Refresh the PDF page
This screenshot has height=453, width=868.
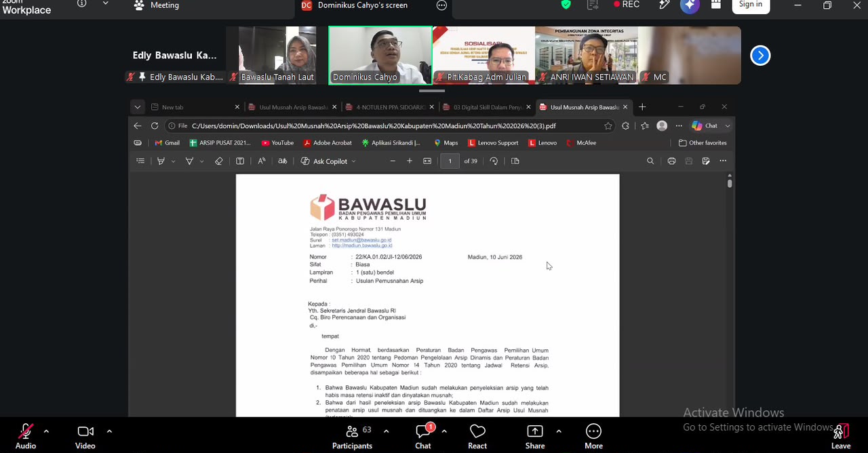click(x=155, y=126)
